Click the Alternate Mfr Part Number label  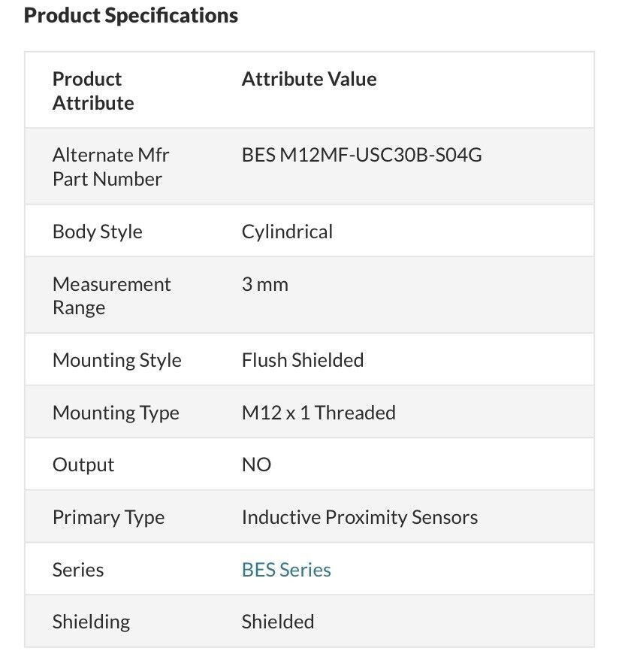[x=111, y=167]
